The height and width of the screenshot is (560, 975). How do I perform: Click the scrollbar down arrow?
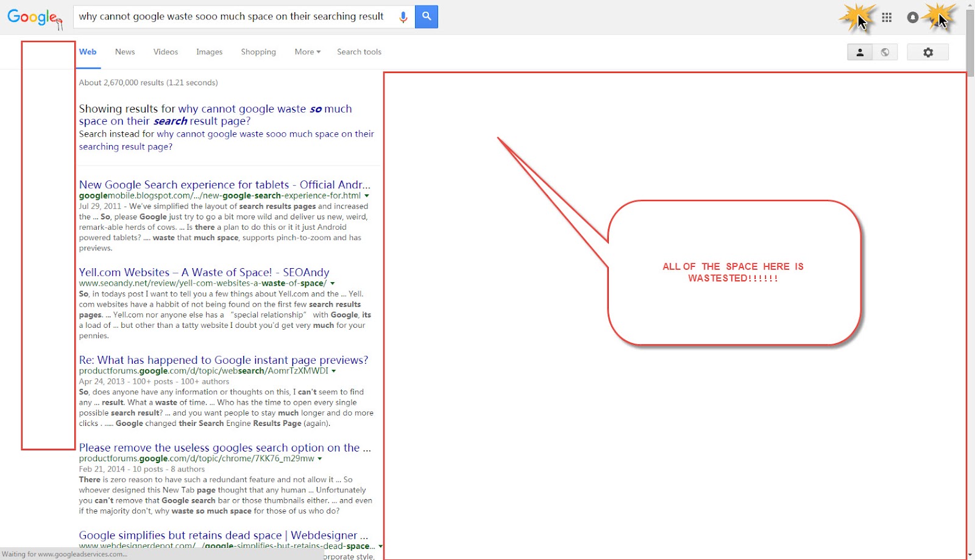pos(970,555)
